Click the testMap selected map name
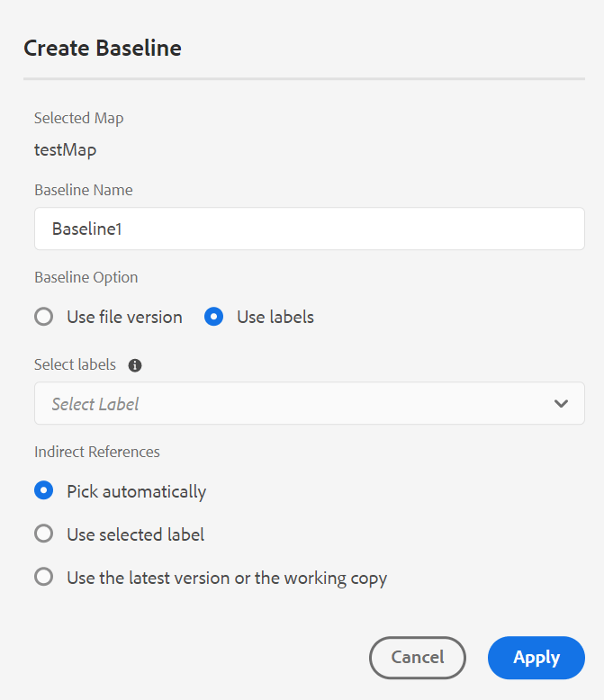Viewport: 604px width, 700px height. click(65, 149)
